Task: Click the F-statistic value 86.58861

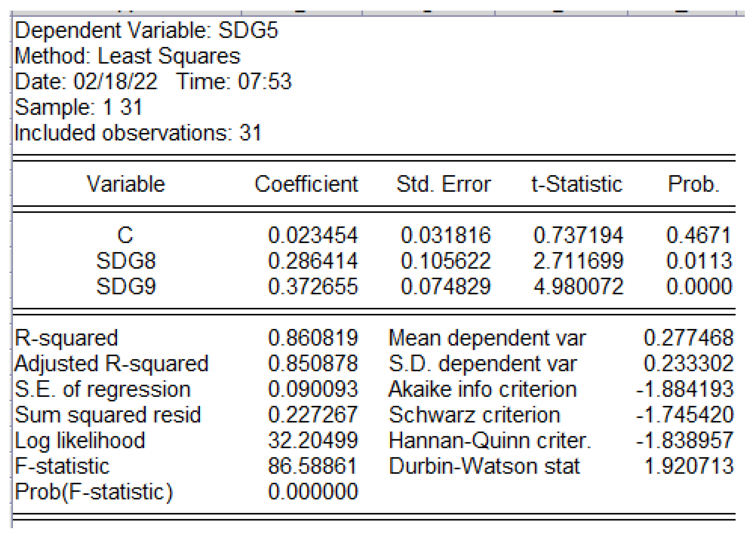Action: coord(313,466)
